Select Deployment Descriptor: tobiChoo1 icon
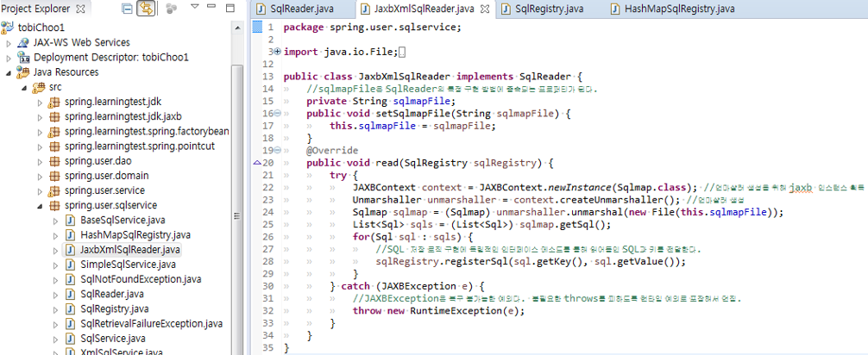This screenshot has height=355, width=868. tap(23, 58)
